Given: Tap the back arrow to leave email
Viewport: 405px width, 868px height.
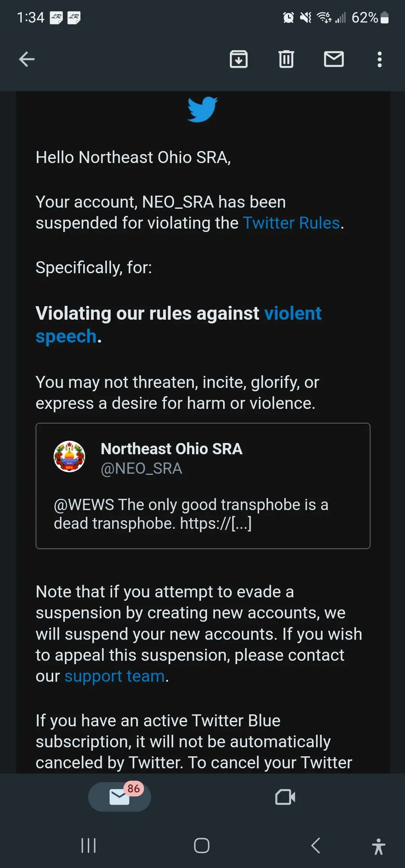Looking at the screenshot, I should tap(27, 59).
